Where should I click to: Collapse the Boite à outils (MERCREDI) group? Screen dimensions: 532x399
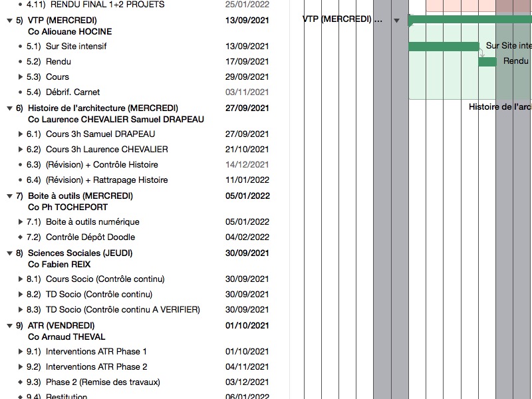pyautogui.click(x=9, y=196)
